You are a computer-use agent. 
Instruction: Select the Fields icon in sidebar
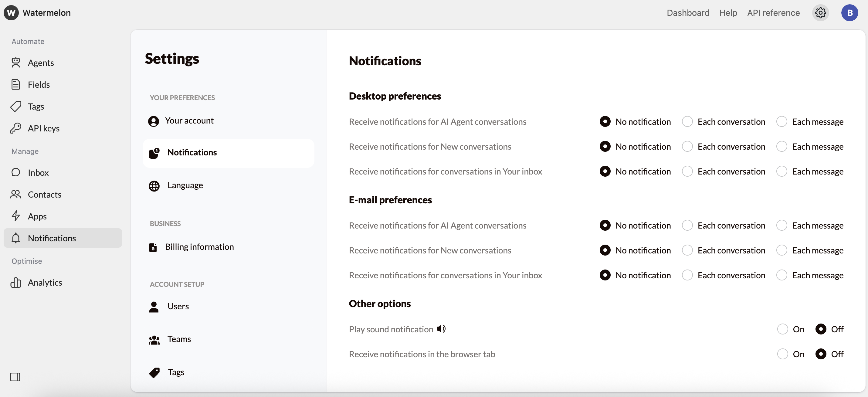tap(16, 84)
